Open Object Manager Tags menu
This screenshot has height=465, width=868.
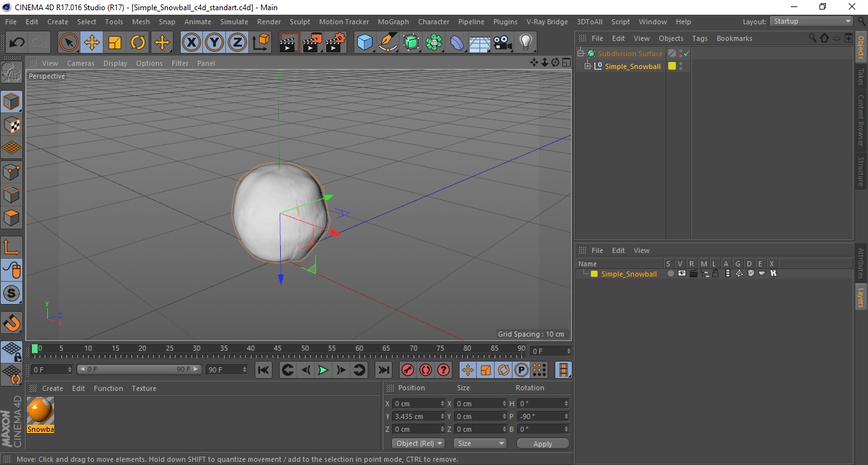point(700,38)
